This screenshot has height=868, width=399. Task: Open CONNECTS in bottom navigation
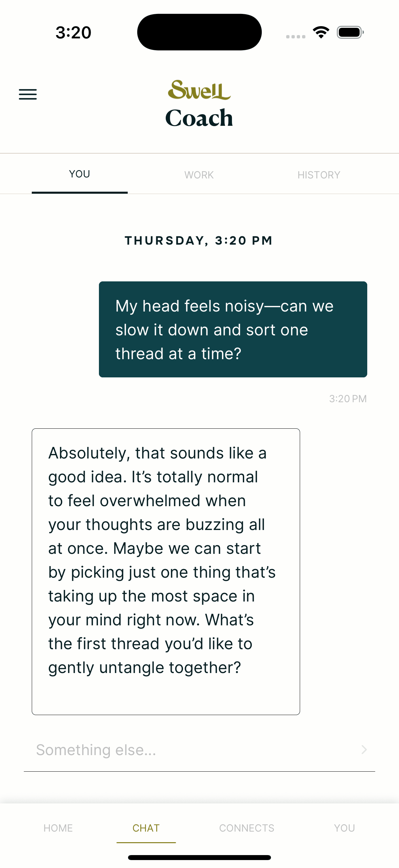(x=247, y=828)
